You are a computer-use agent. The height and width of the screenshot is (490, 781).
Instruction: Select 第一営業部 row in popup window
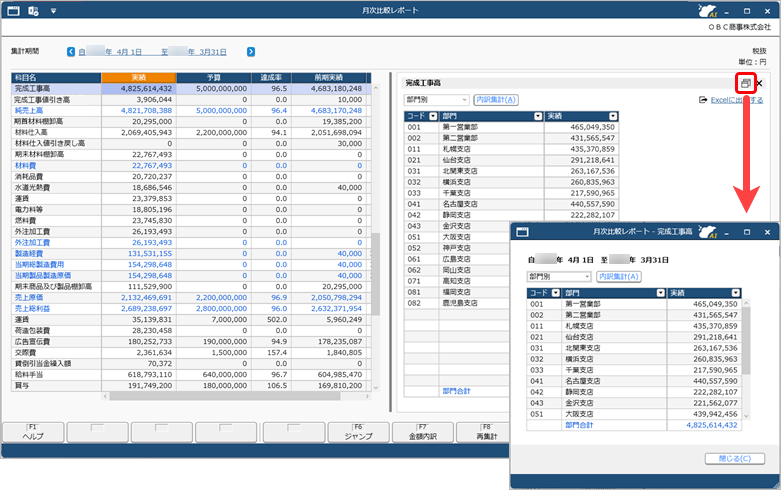tap(634, 304)
